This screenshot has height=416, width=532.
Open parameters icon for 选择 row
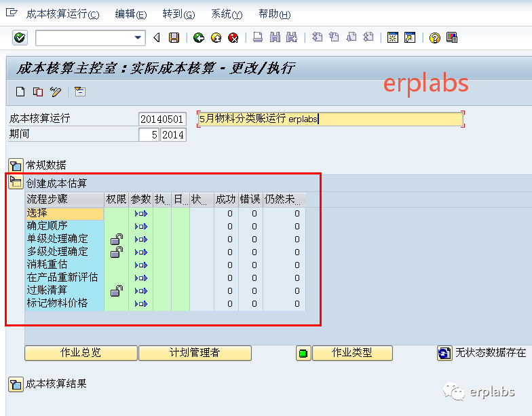pyautogui.click(x=141, y=214)
